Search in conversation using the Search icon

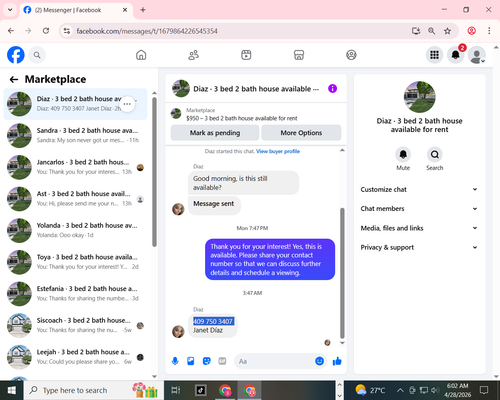[x=435, y=154]
